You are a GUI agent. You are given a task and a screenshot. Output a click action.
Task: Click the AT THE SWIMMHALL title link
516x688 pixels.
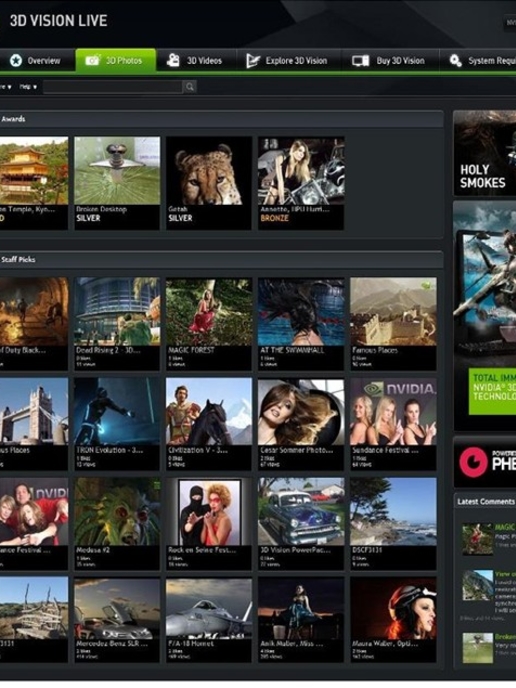pos(292,351)
